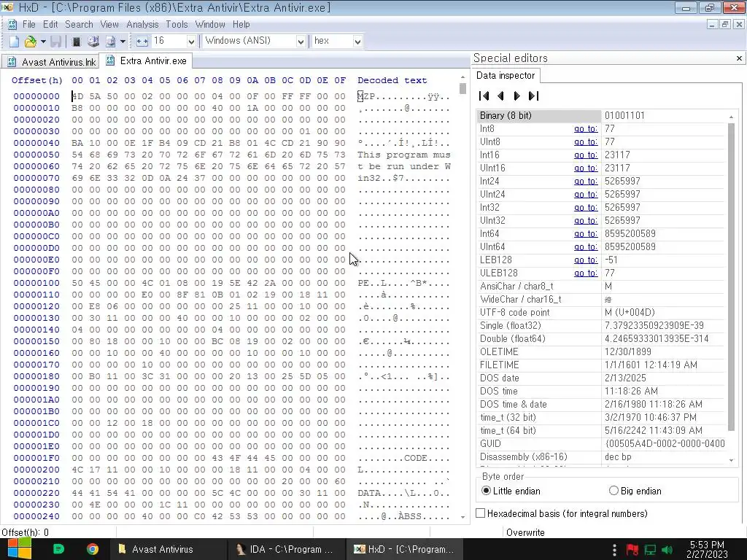The height and width of the screenshot is (560, 747).
Task: Switch to IDA window in taskbar
Action: 286,549
